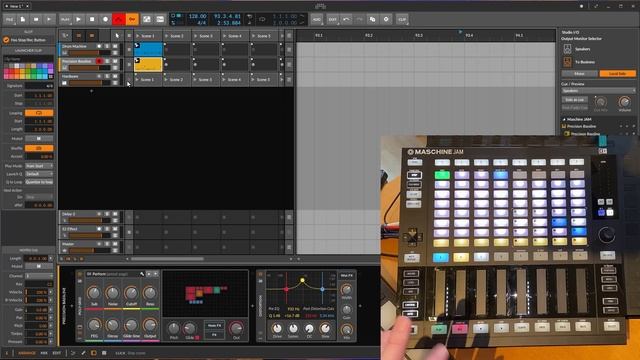The width and height of the screenshot is (640, 360).
Task: Open the note Channel dropdown
Action: click(39, 276)
